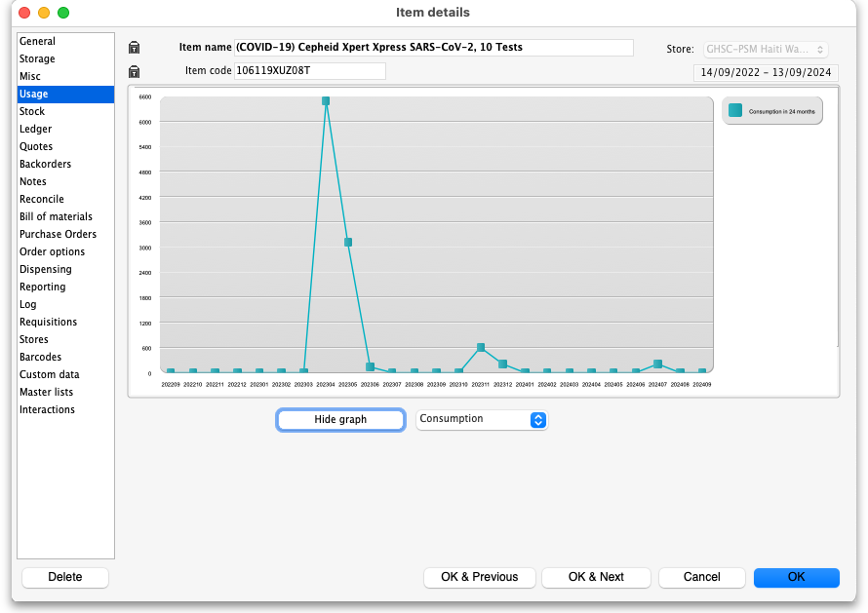Image resolution: width=868 pixels, height=613 pixels.
Task: Click the 202305 data point marker
Action: coord(348,242)
